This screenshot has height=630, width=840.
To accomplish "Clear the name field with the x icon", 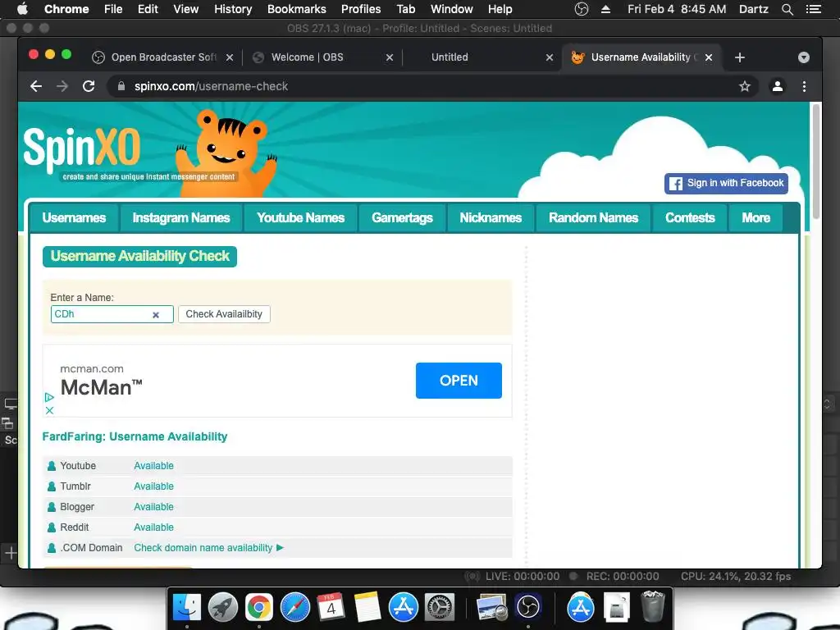I will 156,315.
